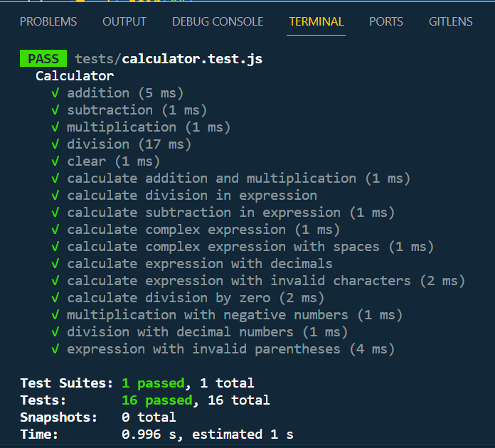495x448 pixels.
Task: Click 'calculate division by zero' line
Action: (x=196, y=298)
